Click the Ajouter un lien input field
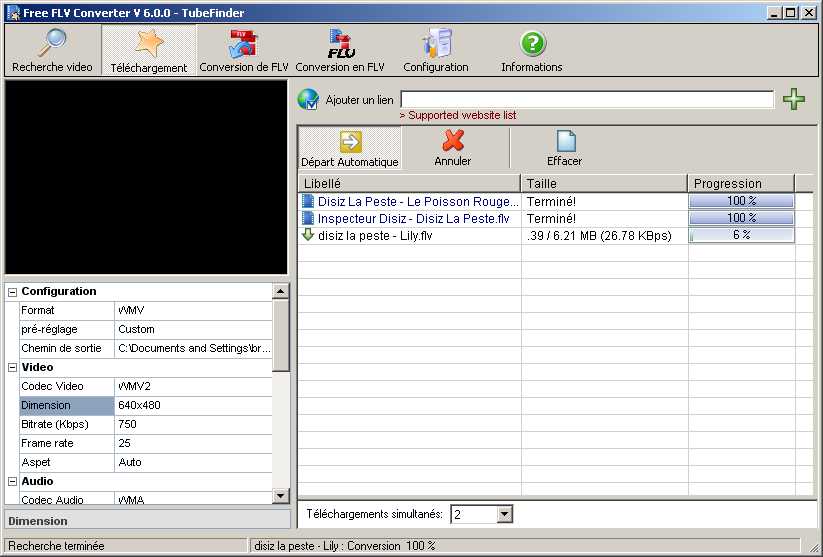Image resolution: width=823 pixels, height=557 pixels. (587, 99)
